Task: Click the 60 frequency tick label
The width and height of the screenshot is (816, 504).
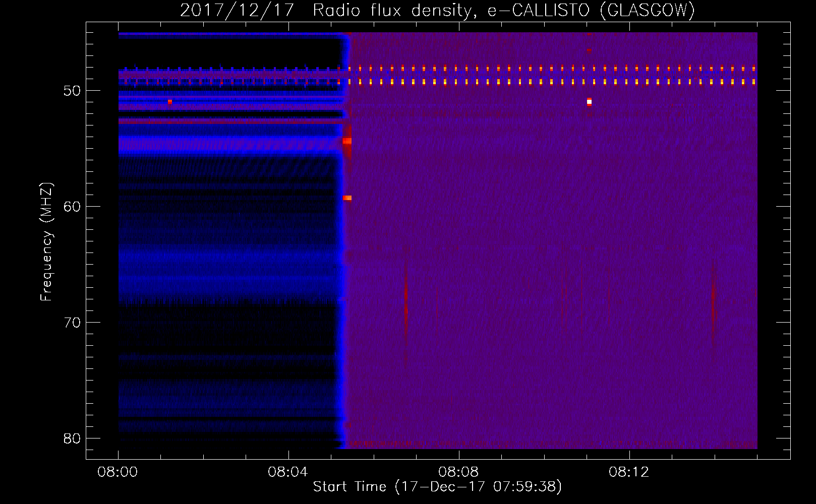Action: tap(72, 207)
